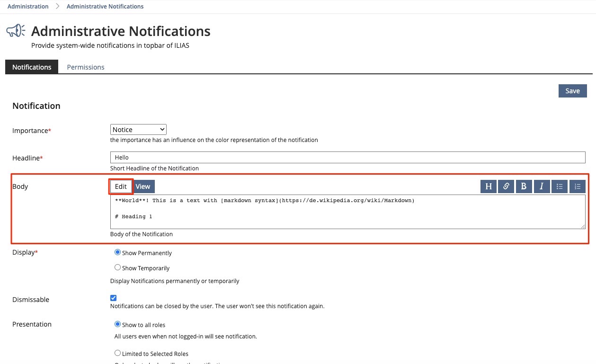Screen dimensions: 596x364
Task: Switch the body editor to View mode
Action: click(143, 186)
